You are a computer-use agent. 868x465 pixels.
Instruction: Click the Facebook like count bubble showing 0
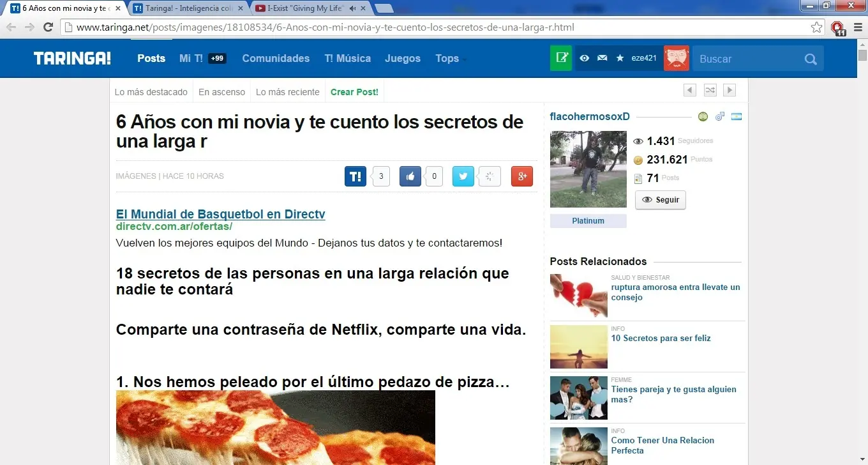tap(435, 176)
